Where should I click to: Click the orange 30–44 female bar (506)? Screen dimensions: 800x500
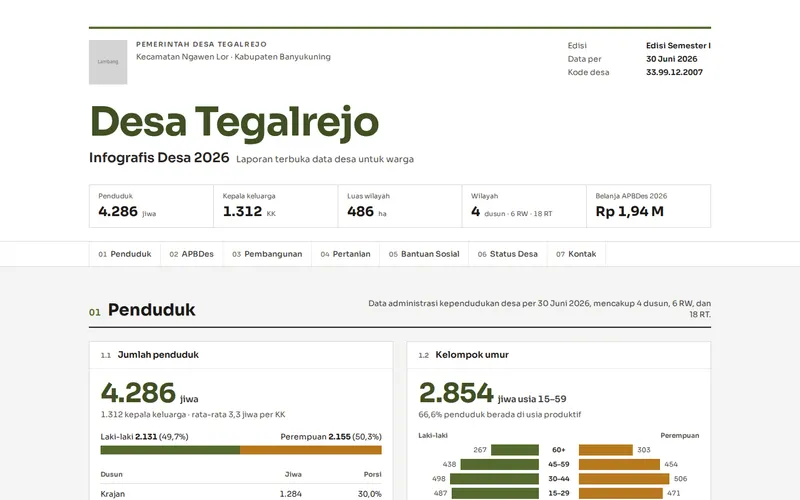point(624,479)
